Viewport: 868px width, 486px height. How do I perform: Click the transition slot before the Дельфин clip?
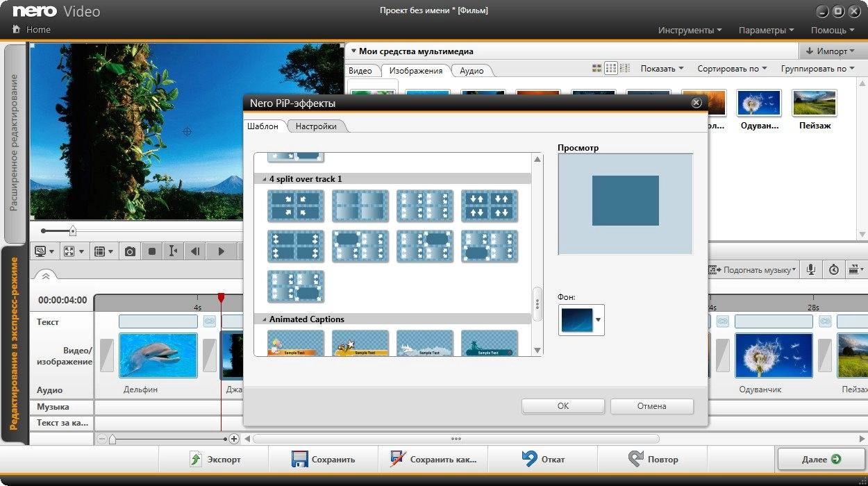pos(107,355)
